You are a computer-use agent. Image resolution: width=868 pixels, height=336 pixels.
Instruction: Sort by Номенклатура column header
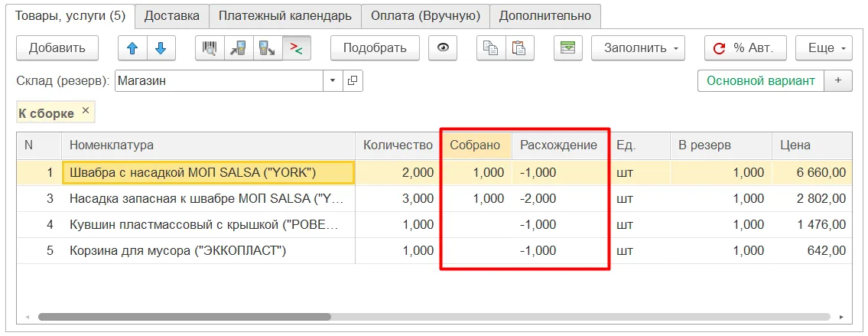click(207, 145)
